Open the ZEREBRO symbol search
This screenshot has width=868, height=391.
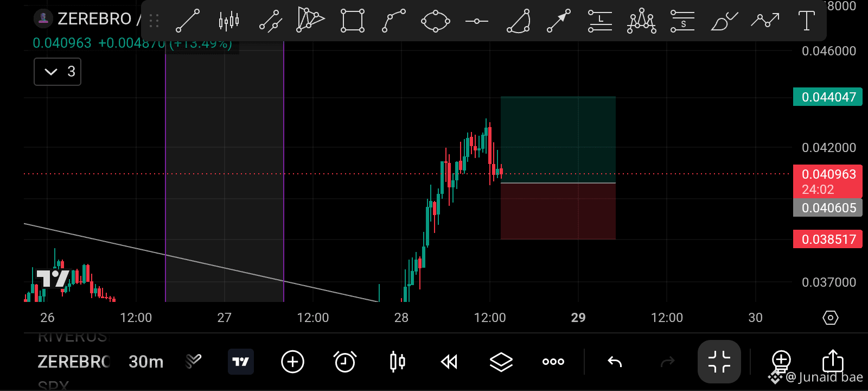click(74, 362)
